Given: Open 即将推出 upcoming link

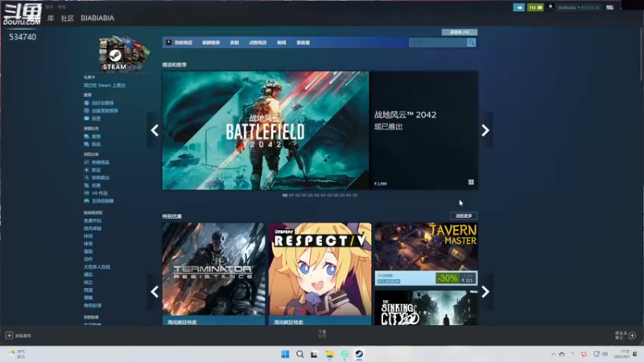Looking at the screenshot, I should 101,178.
